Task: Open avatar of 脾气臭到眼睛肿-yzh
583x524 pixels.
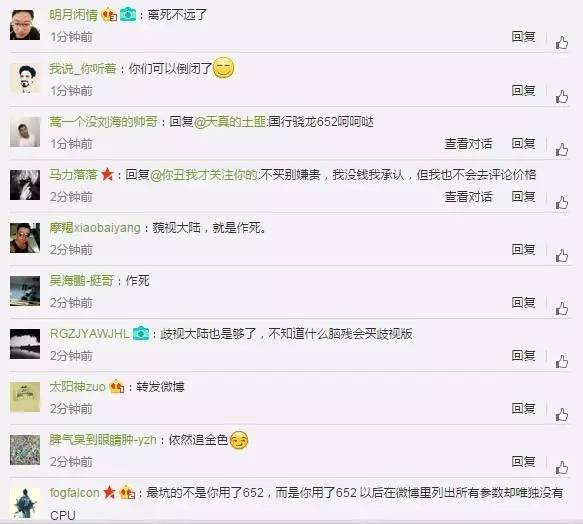Action: point(25,450)
